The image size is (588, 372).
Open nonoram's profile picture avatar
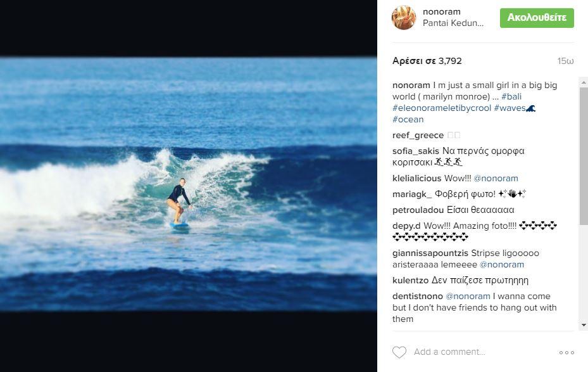(x=404, y=18)
